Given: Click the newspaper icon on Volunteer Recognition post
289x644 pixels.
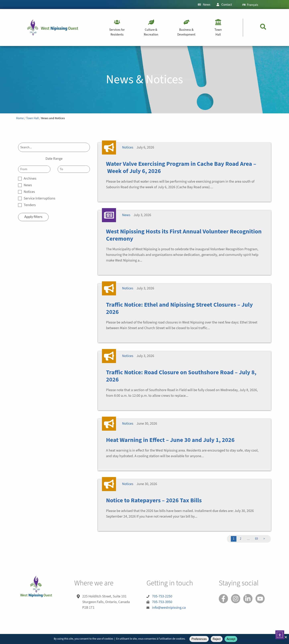Looking at the screenshot, I should point(109,215).
